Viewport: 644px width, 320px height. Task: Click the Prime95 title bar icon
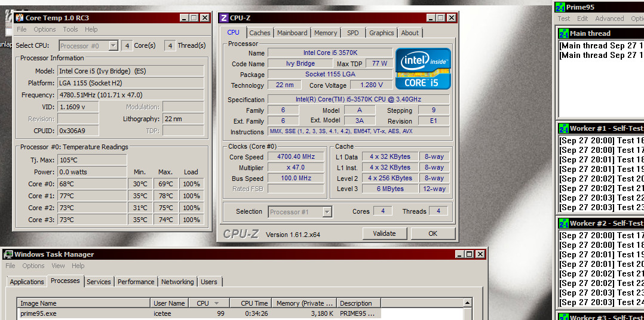click(560, 7)
